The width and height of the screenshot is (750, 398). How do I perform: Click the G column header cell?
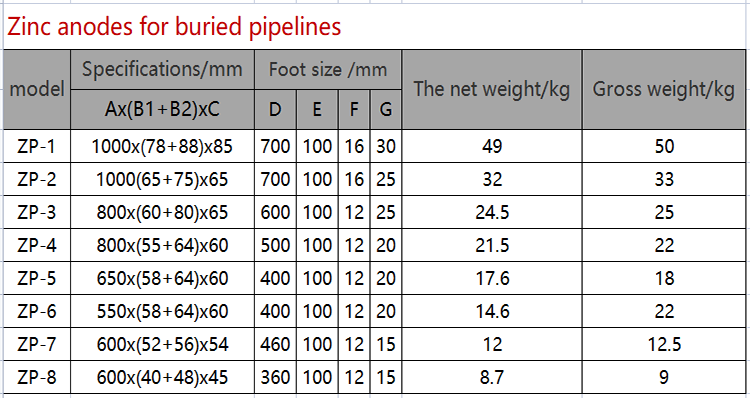point(386,110)
